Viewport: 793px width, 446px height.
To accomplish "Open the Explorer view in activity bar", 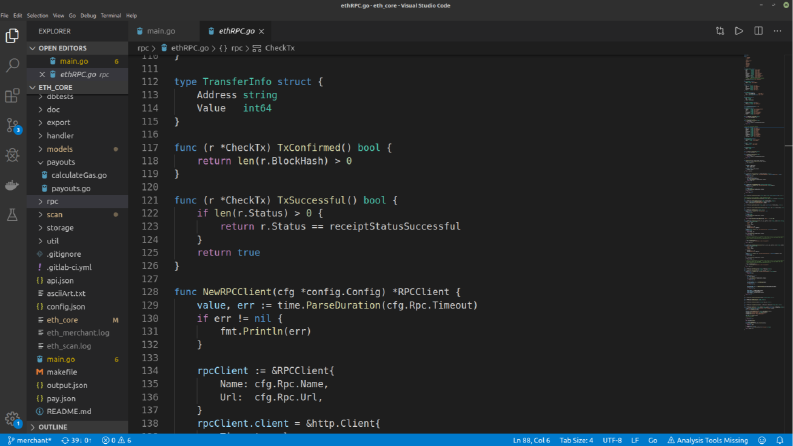I will (x=12, y=35).
